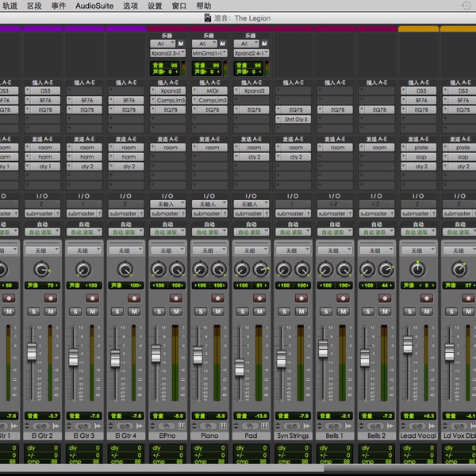
Task: Click the left pan knob on Pad track
Action: click(x=242, y=270)
